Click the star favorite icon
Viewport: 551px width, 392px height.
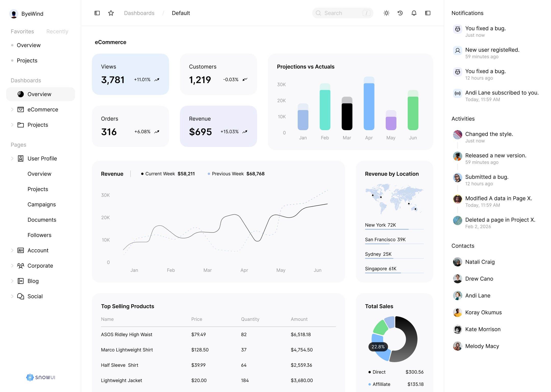111,13
